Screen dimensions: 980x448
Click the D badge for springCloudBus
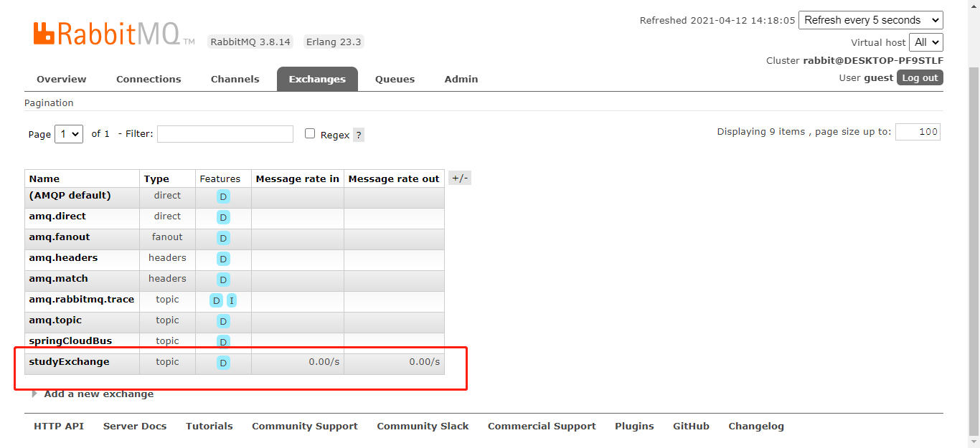coord(223,342)
